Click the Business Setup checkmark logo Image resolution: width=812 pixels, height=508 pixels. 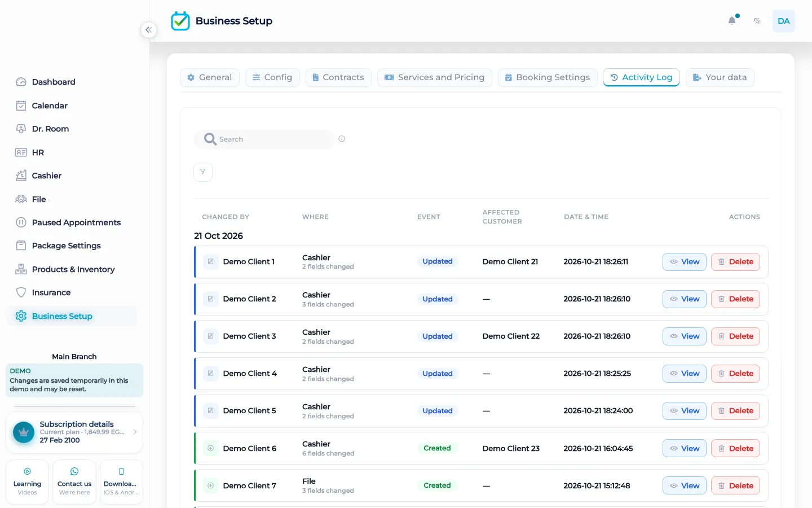coord(180,21)
